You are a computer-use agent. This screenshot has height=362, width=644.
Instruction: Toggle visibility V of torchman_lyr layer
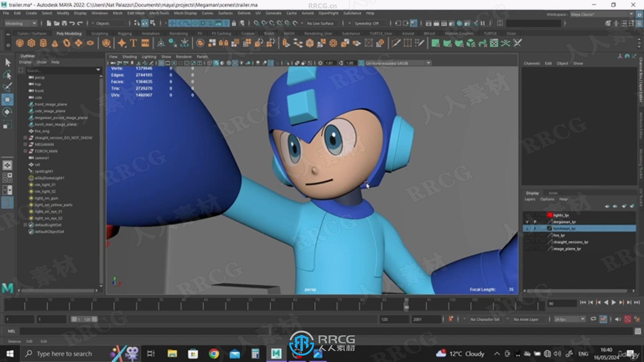(x=527, y=229)
